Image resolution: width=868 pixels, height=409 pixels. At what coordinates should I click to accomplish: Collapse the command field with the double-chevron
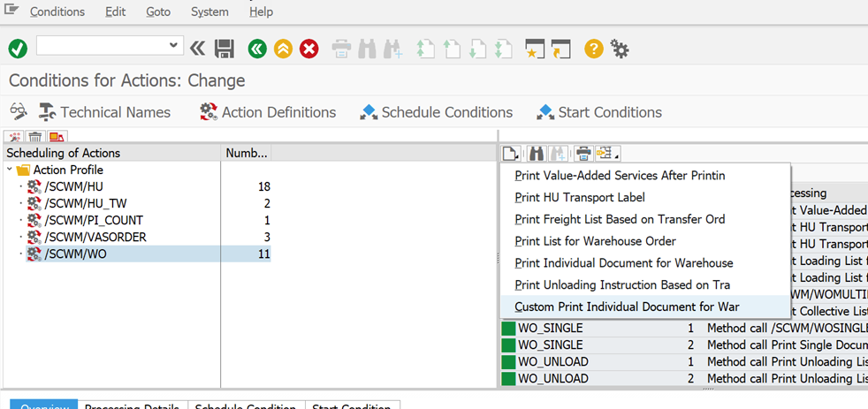pos(197,49)
